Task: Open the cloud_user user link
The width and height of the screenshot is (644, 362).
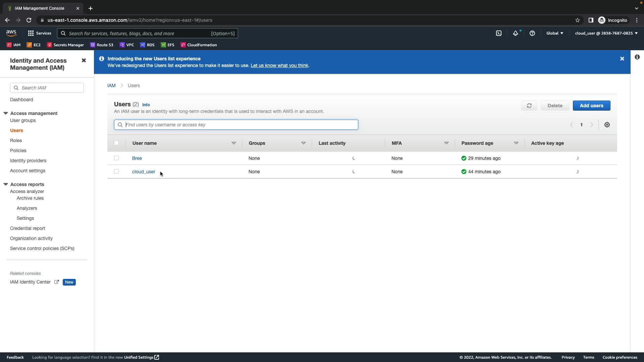Action: [x=144, y=172]
